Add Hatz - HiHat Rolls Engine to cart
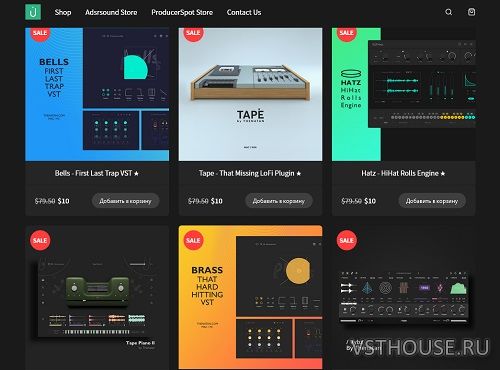The width and height of the screenshot is (500, 370). click(432, 201)
